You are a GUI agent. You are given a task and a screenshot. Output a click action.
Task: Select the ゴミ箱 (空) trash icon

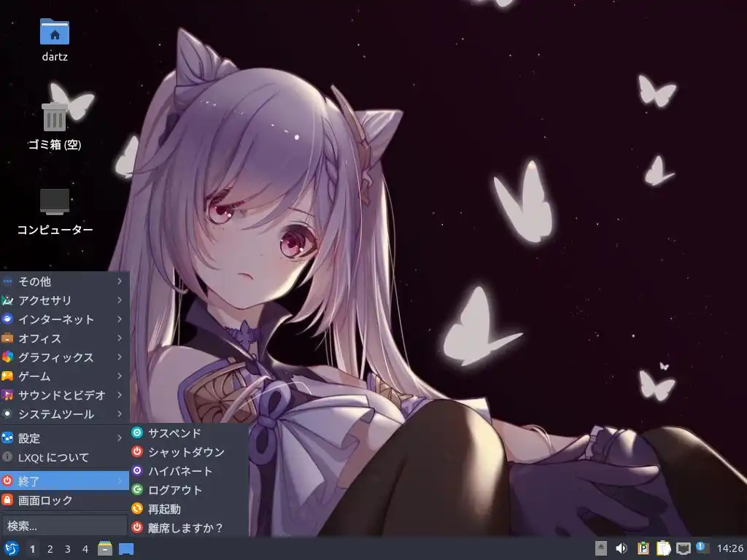coord(54,117)
